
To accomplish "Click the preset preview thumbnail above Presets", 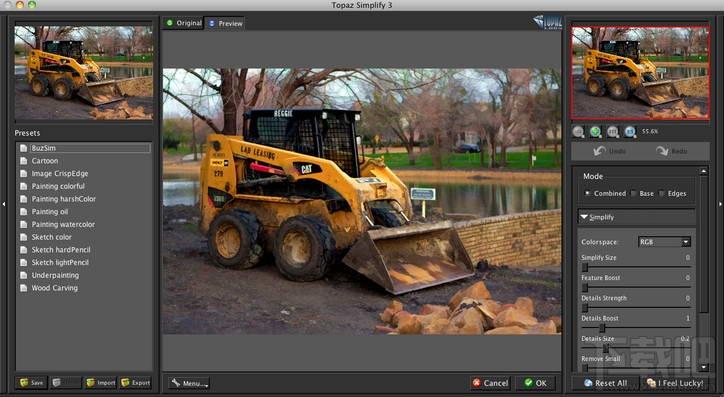I will tap(84, 73).
